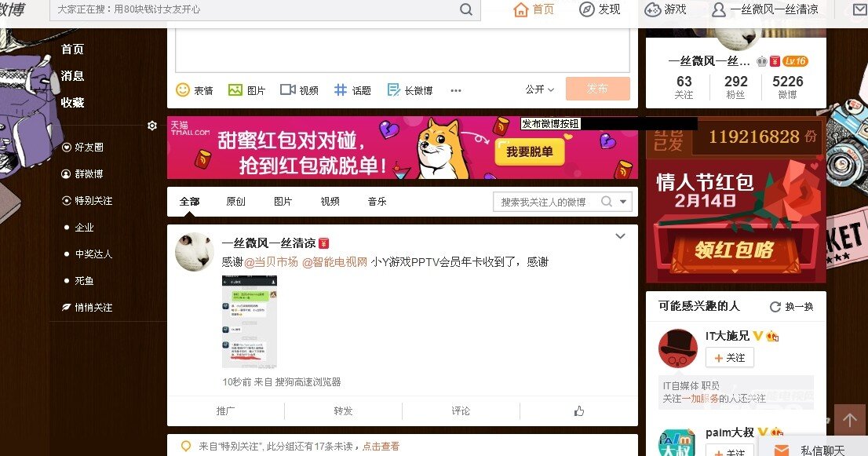View the 5226 微博 posts count
The image size is (868, 456).
788,87
